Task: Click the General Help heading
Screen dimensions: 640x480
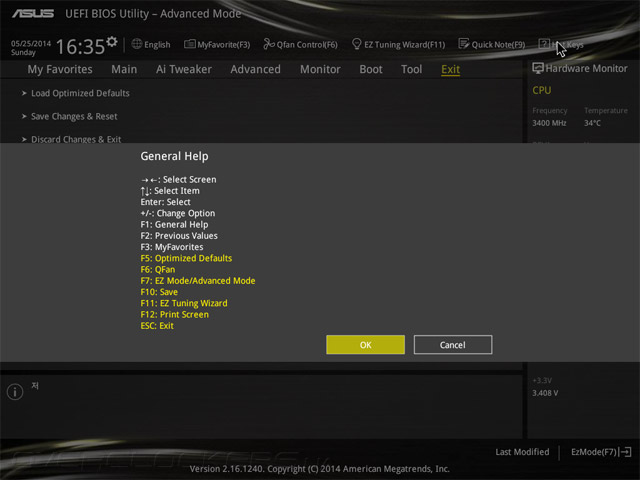Action: click(x=174, y=156)
